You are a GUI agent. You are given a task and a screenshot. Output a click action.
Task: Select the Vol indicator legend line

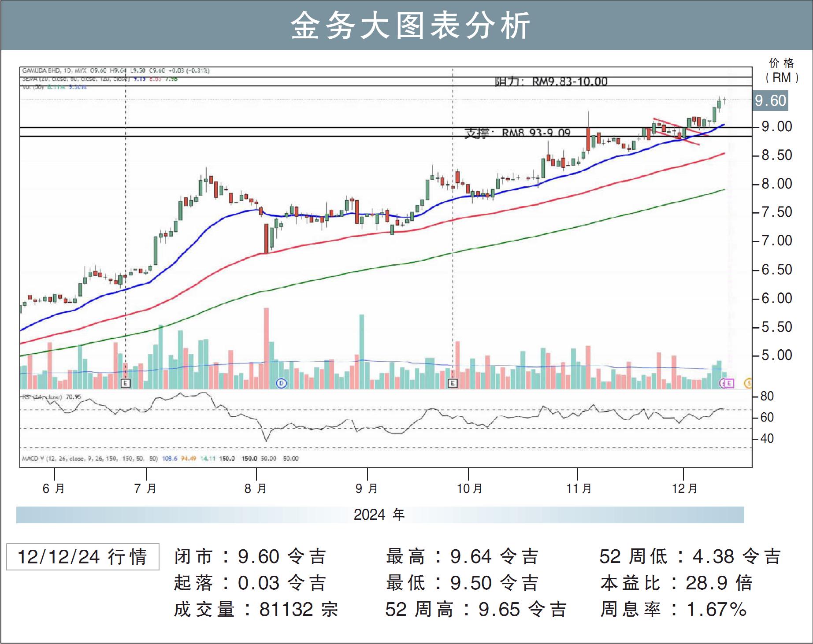(54, 87)
